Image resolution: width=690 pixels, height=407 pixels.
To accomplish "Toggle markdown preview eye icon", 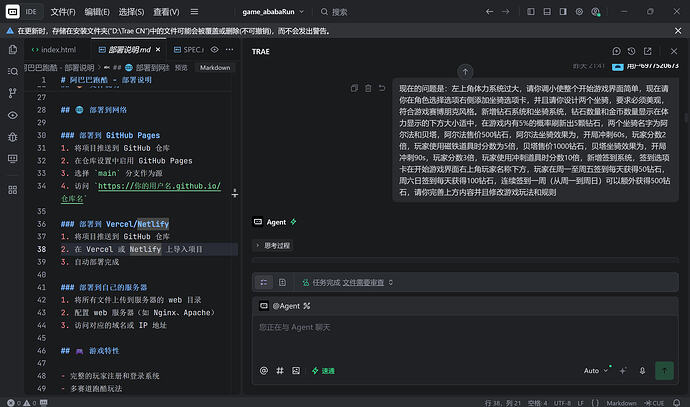I will click(214, 50).
